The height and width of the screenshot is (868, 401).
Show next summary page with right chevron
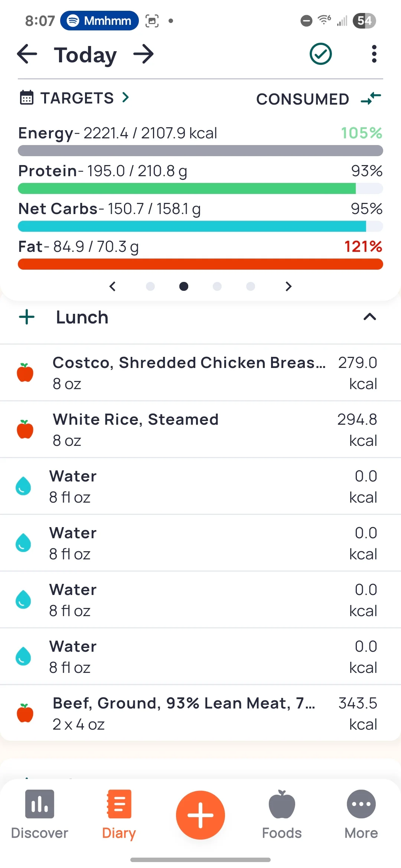pyautogui.click(x=288, y=286)
